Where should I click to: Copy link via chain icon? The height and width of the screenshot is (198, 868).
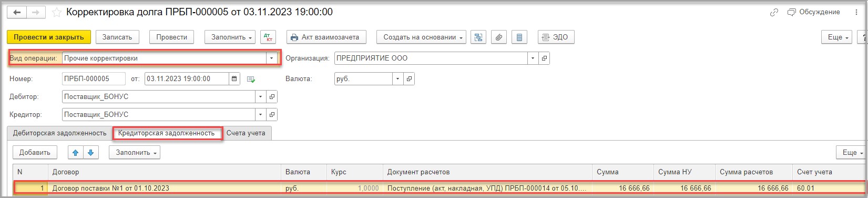(x=774, y=12)
